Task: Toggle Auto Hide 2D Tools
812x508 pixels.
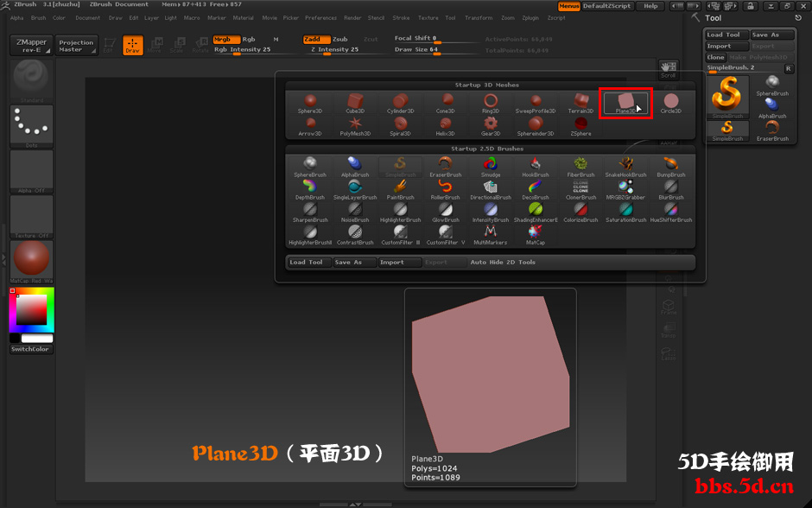Action: pos(503,263)
